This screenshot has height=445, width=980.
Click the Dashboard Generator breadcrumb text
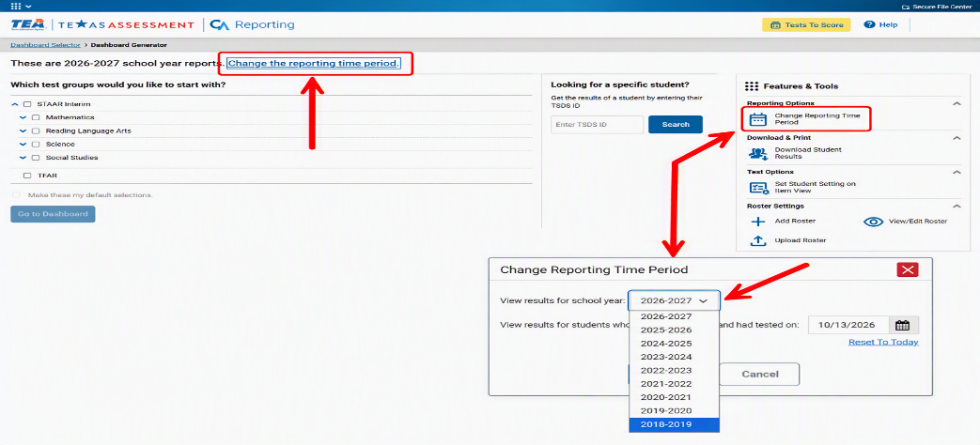(x=129, y=45)
